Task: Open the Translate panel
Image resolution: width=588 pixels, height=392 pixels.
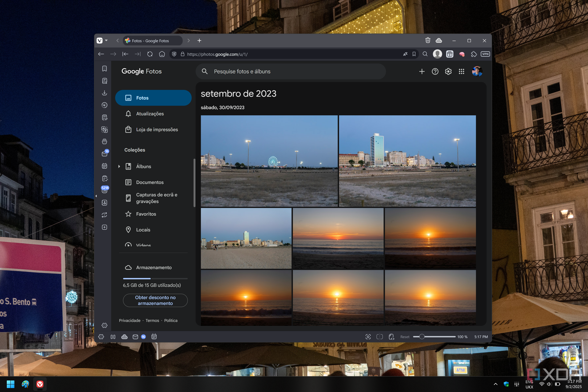Action: [x=104, y=129]
